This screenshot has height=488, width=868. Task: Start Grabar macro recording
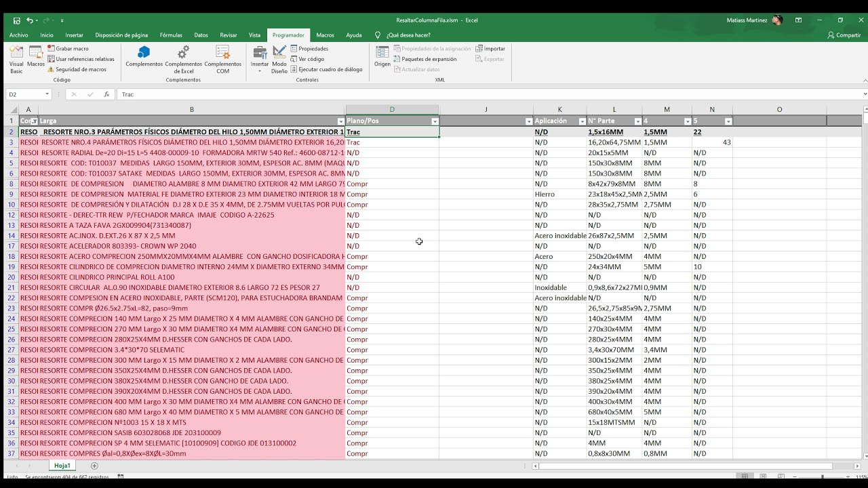tap(68, 49)
